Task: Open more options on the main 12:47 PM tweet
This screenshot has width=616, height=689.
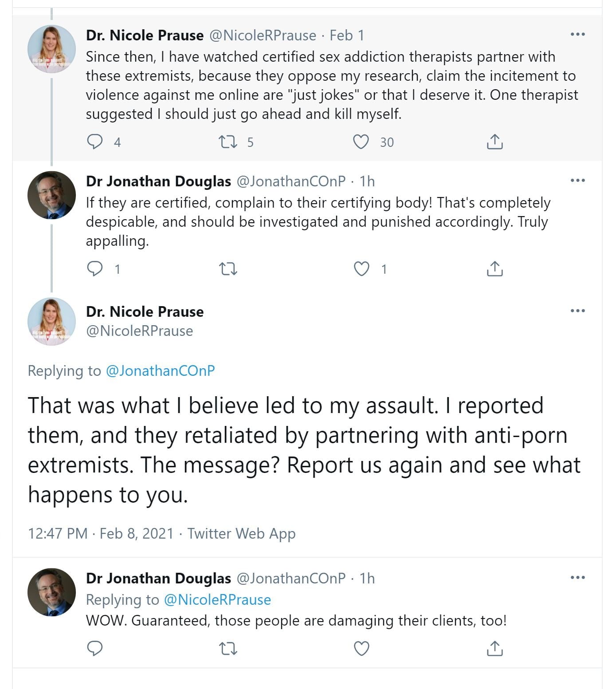Action: pyautogui.click(x=577, y=311)
